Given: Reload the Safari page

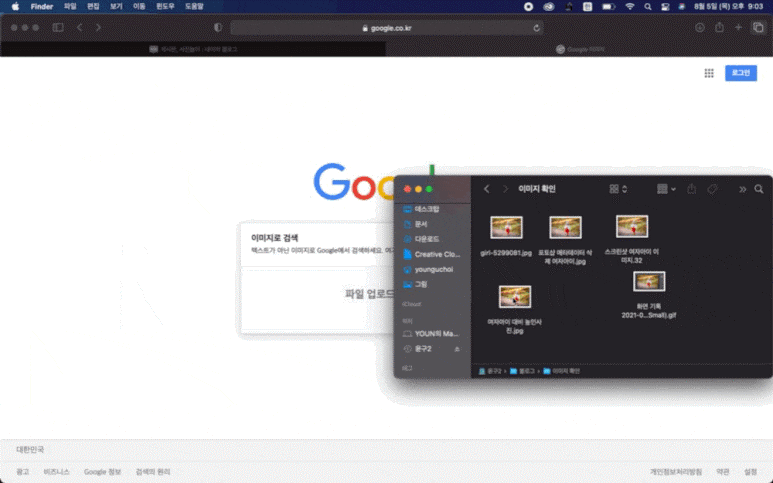Looking at the screenshot, I should 536,28.
